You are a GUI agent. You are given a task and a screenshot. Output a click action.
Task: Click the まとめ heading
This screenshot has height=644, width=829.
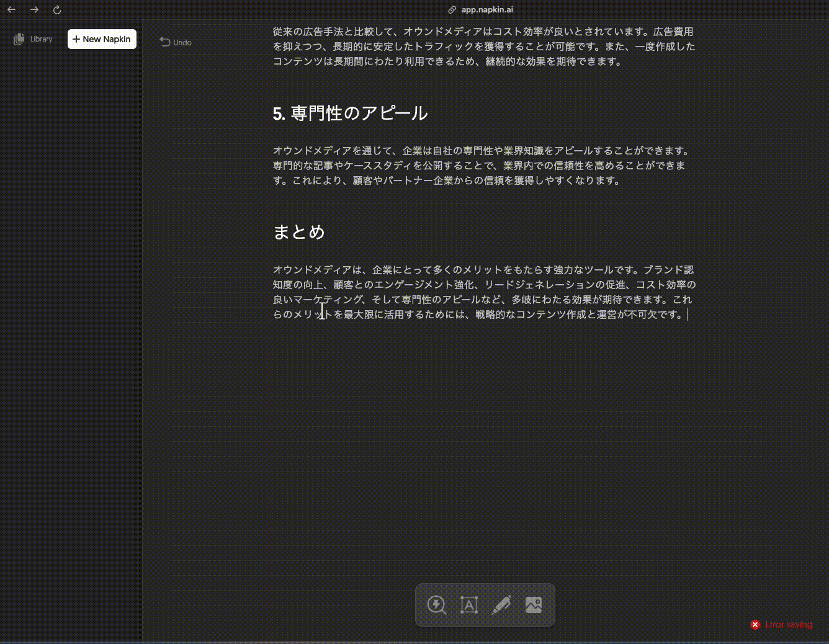pos(299,232)
